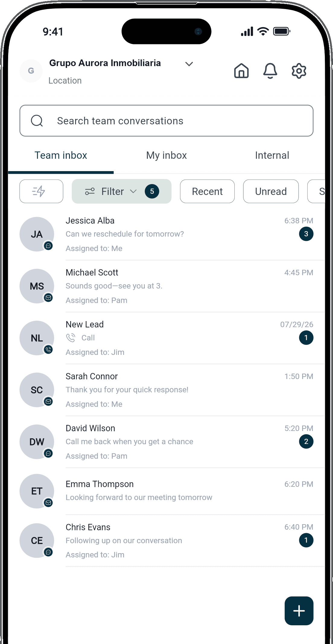Image resolution: width=333 pixels, height=644 pixels.
Task: Tap the plus new conversation button
Action: pyautogui.click(x=299, y=611)
